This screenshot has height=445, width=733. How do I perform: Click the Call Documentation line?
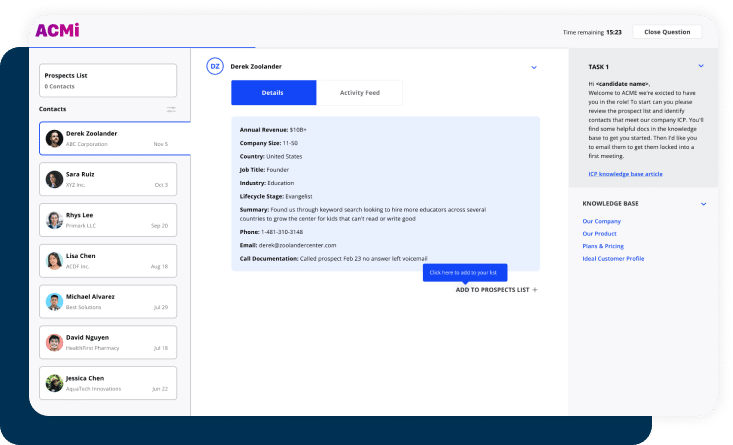[x=333, y=258]
